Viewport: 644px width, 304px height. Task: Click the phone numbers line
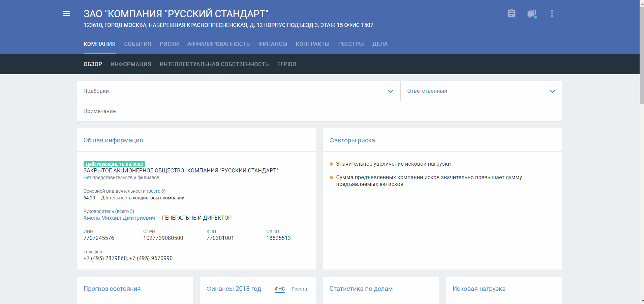click(128, 258)
